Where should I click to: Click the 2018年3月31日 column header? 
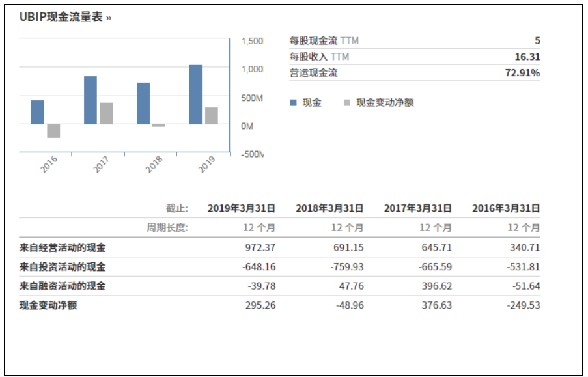click(x=329, y=208)
